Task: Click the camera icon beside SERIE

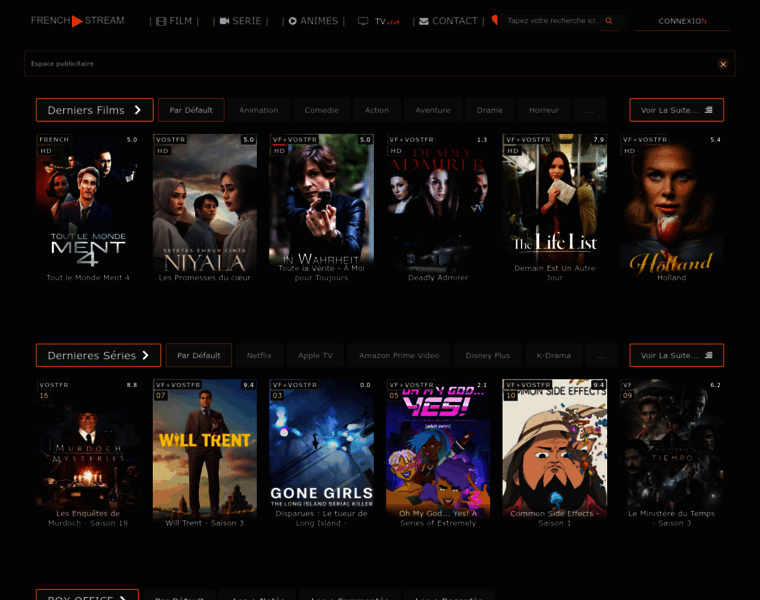Action: click(224, 21)
